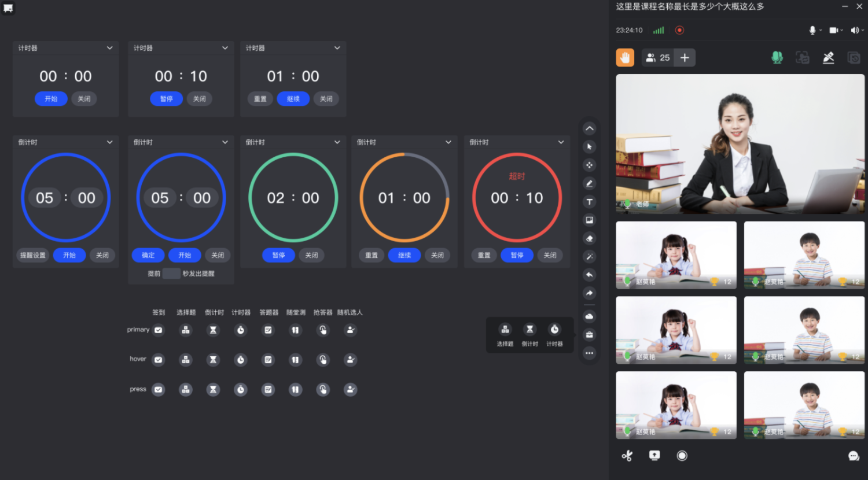The height and width of the screenshot is (480, 868).
Task: Toggle the bottom record circle button
Action: click(682, 456)
